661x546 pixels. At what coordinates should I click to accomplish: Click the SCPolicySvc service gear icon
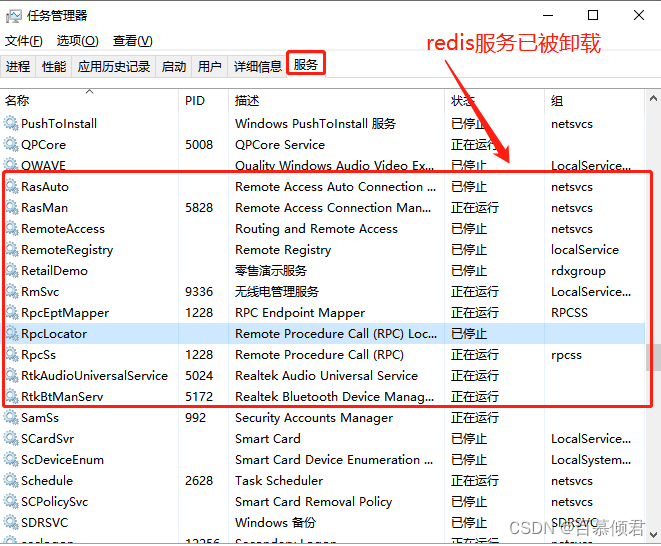tap(11, 501)
